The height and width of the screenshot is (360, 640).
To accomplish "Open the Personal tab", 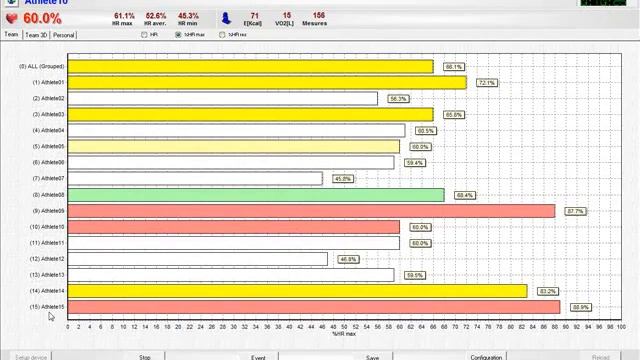I will tap(64, 35).
